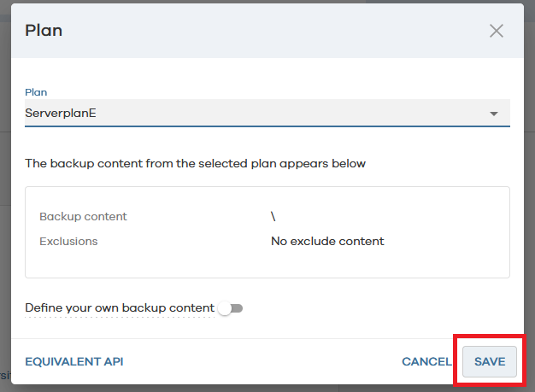Cancel the Plan dialog
The image size is (535, 392).
[426, 361]
